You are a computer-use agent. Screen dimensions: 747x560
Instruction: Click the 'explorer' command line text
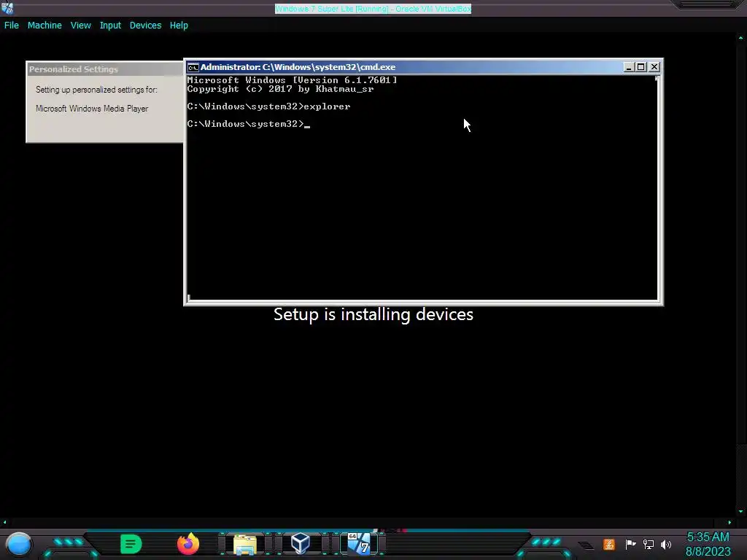pyautogui.click(x=327, y=106)
